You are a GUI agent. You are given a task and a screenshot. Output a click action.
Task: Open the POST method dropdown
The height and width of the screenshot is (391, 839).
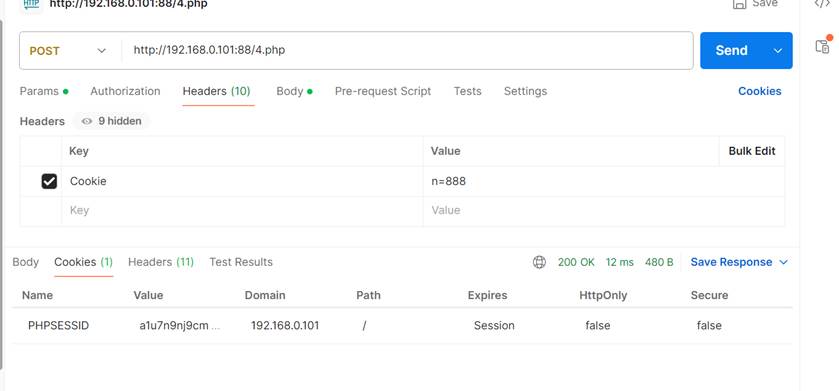pos(68,51)
